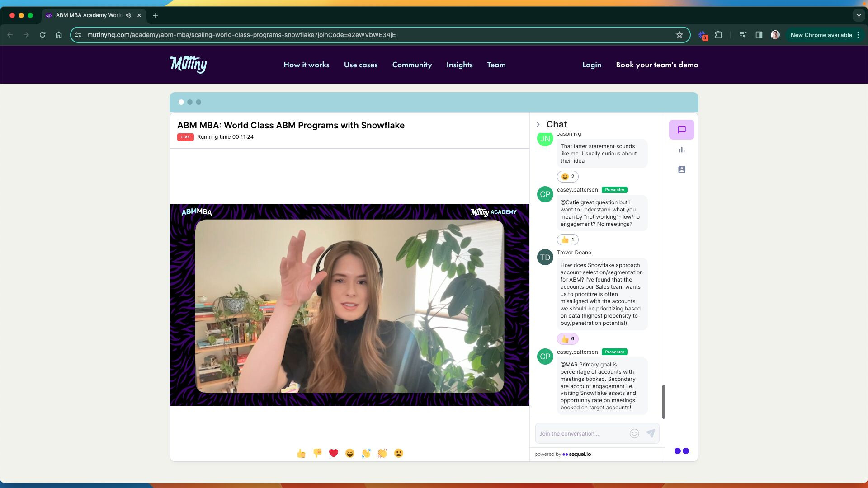Send the waving hand reaction
868x488 pixels.
click(x=366, y=453)
